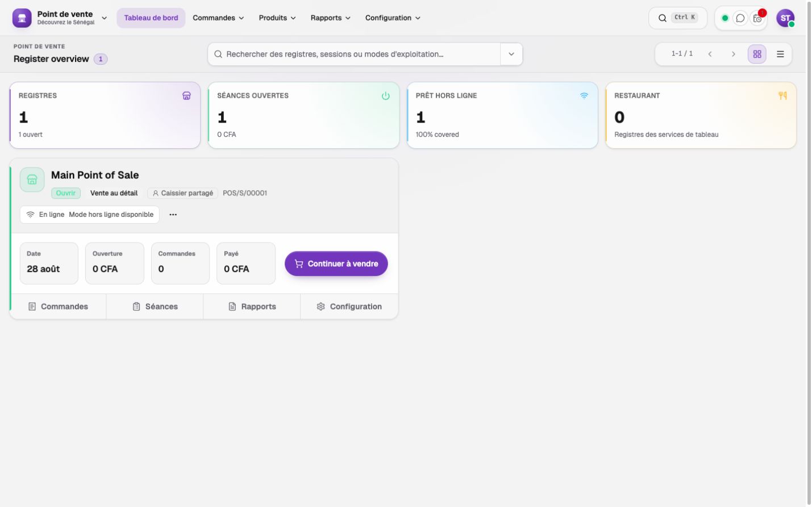Expand the Rapports top menu

pos(330,18)
